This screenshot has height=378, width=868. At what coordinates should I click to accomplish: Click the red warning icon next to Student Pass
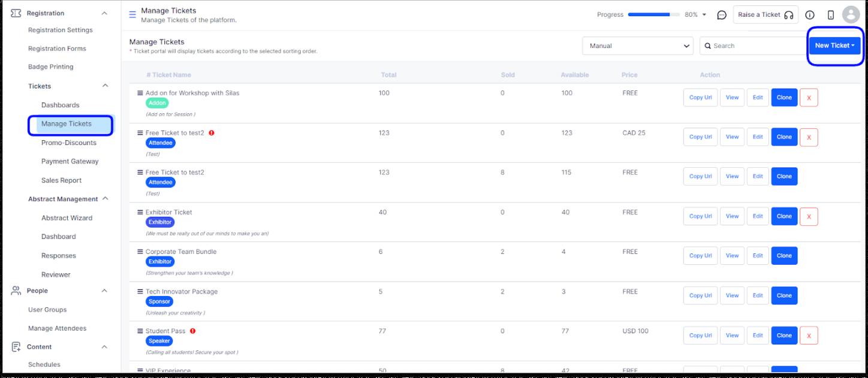[192, 331]
